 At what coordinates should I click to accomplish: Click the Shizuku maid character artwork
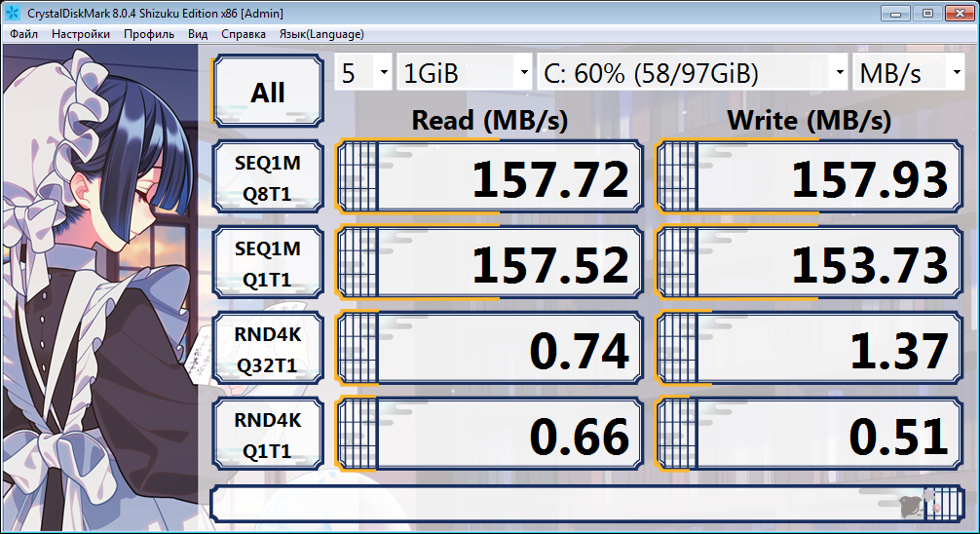100,287
